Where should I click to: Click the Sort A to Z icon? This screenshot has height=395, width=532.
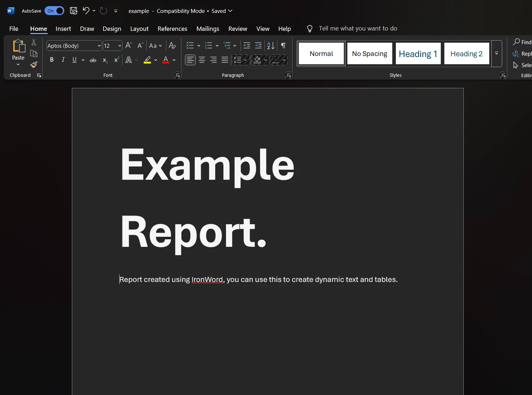(270, 46)
